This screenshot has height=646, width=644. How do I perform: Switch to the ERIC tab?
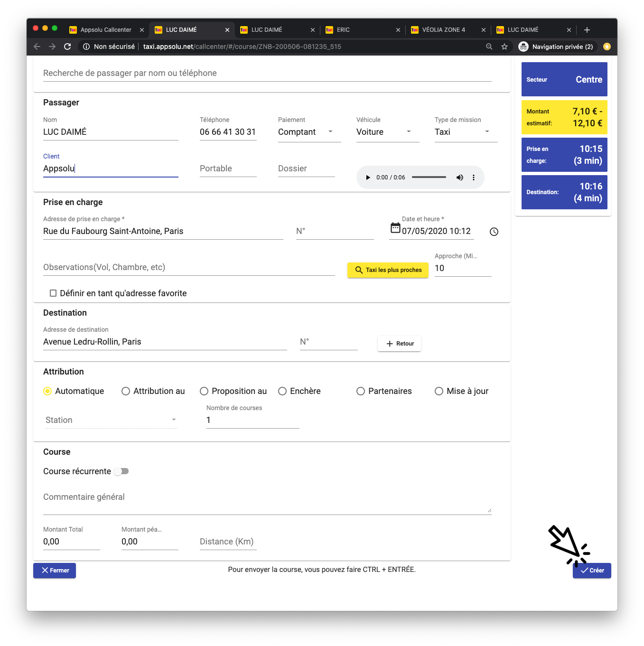(x=363, y=30)
